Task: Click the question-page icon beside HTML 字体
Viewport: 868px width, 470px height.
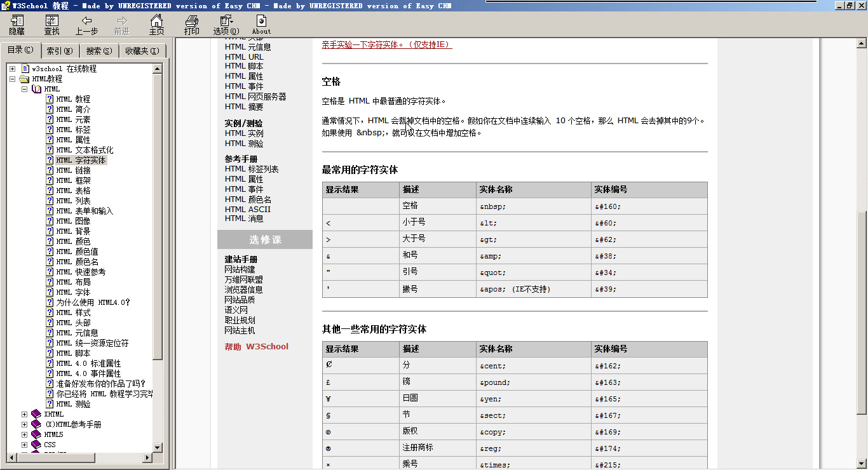Action: click(x=50, y=292)
